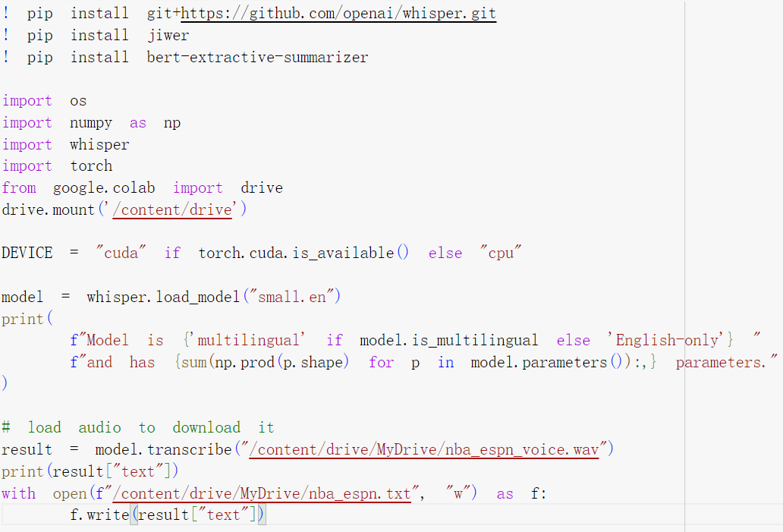The image size is (783, 532).
Task: Click 'torch.cuda.is_available()' call
Action: pyautogui.click(x=303, y=253)
